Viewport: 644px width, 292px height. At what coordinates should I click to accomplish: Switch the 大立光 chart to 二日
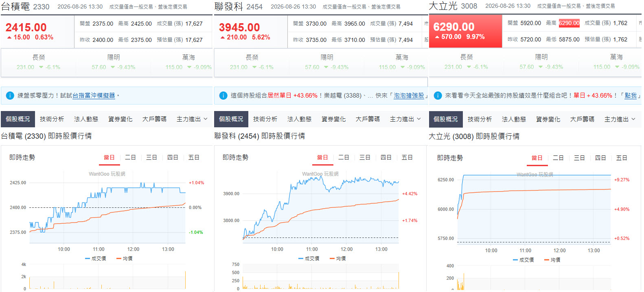(559, 158)
